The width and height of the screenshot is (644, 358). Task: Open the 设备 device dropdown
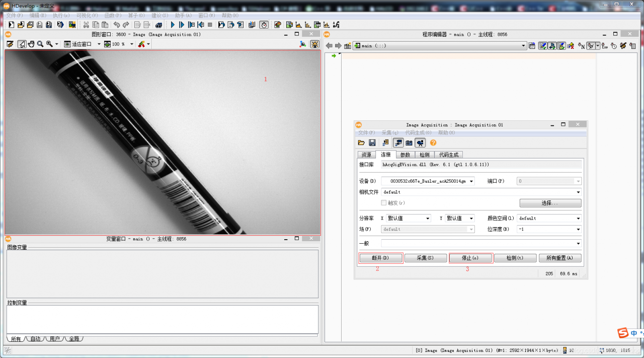[x=428, y=181]
